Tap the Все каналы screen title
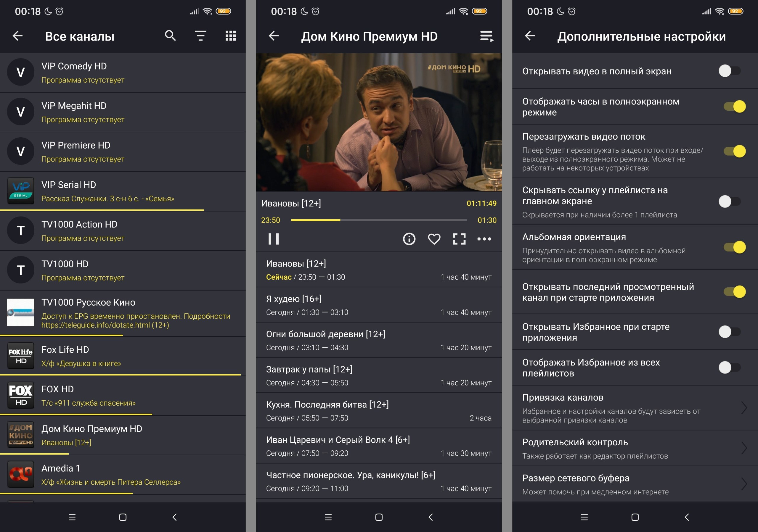Screen dimensions: 758x532 click(80, 36)
